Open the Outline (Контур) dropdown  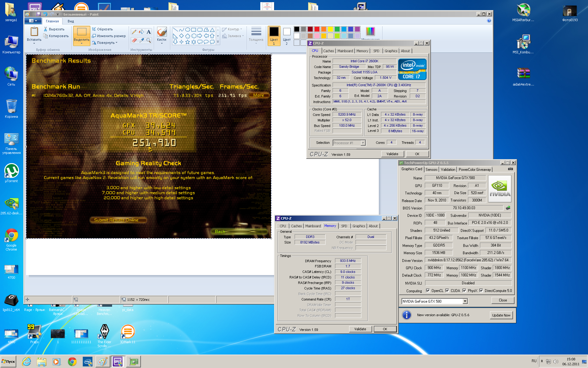point(241,29)
